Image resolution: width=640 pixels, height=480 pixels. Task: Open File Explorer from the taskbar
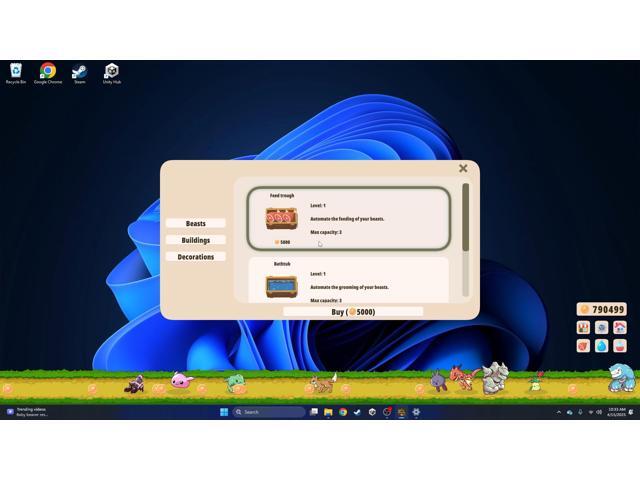328,412
